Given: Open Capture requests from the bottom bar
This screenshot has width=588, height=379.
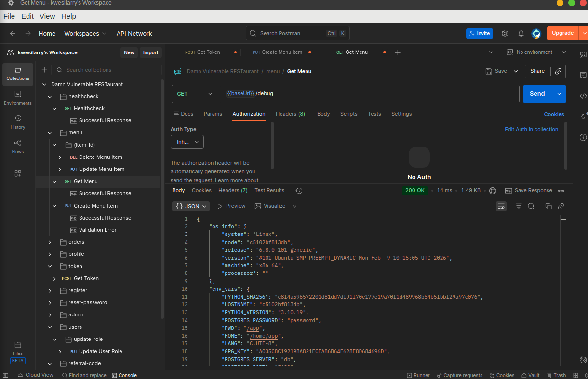Looking at the screenshot, I should (460, 375).
